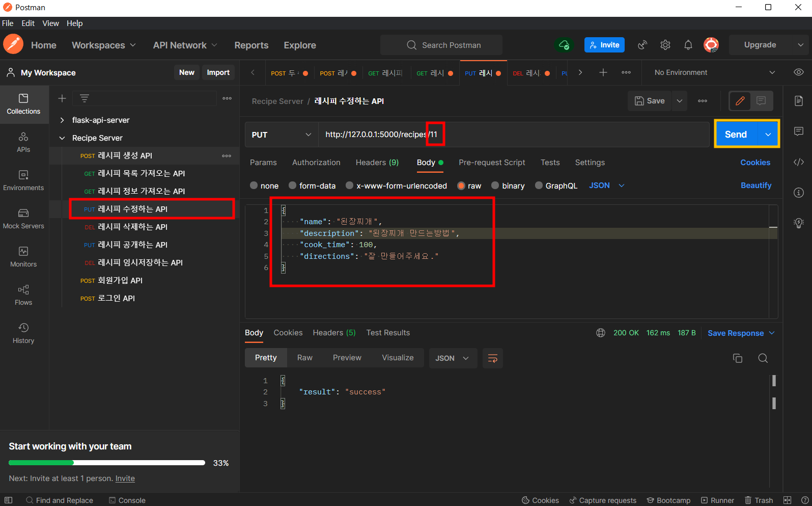This screenshot has width=812, height=506.
Task: Click the Postman logo home icon
Action: pos(13,44)
